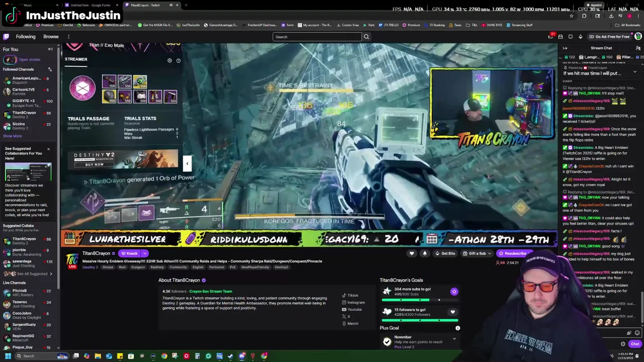Open streamer's Tiktok link
The image size is (644, 362).
pyautogui.click(x=350, y=295)
